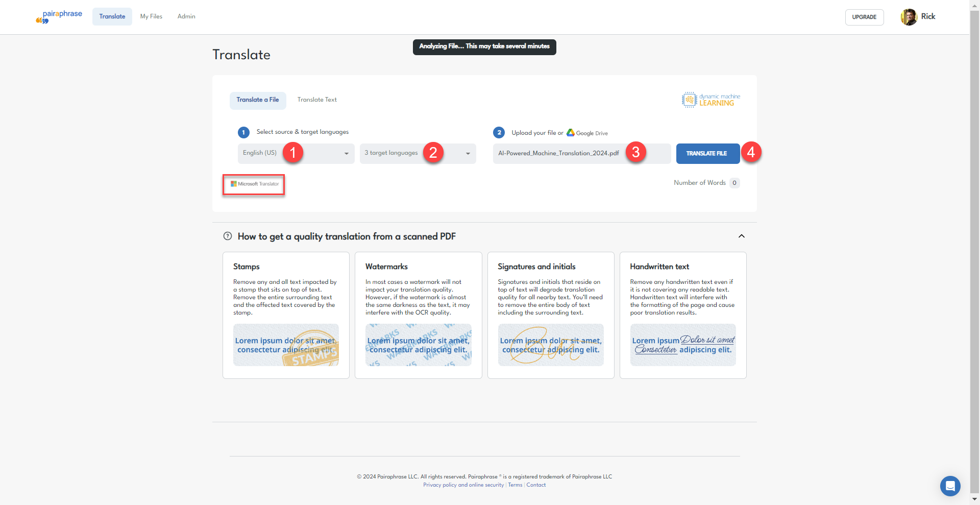Screen dimensions: 980x505
Task: Open the English (US) source language dropdown
Action: pyautogui.click(x=296, y=153)
